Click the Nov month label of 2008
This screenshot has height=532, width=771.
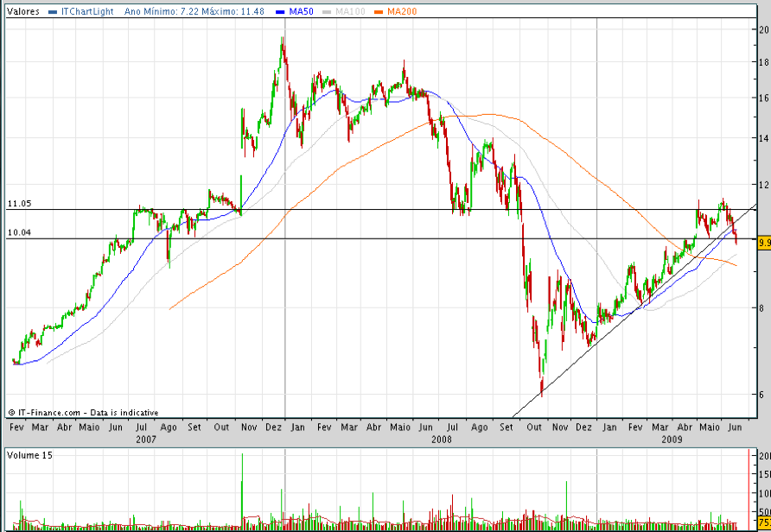pos(560,427)
